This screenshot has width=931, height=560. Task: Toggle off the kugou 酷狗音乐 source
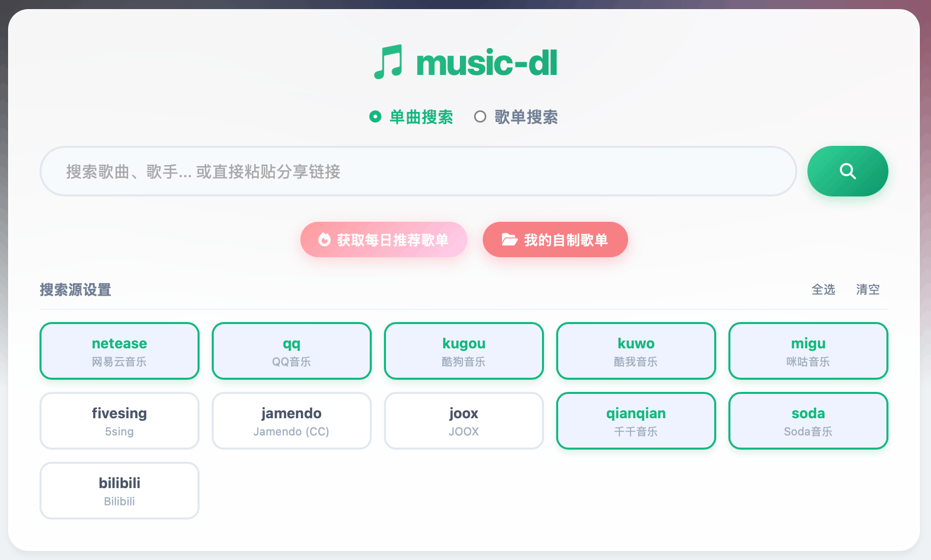463,351
